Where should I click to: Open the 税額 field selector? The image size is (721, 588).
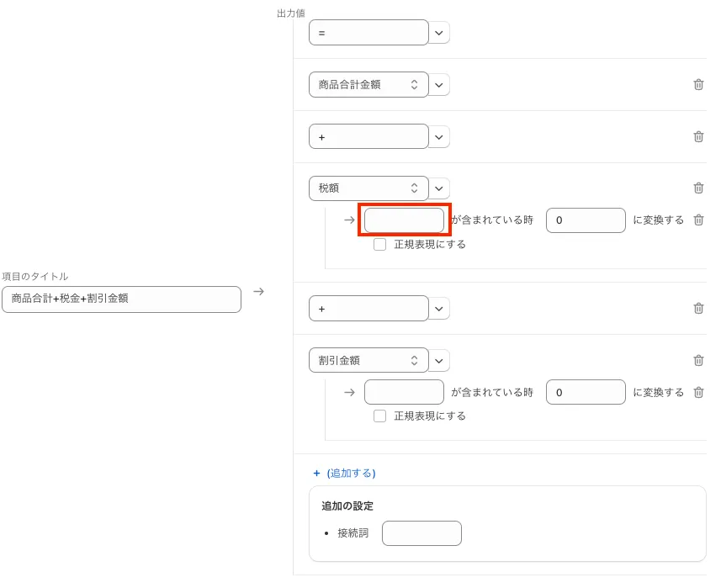click(368, 188)
